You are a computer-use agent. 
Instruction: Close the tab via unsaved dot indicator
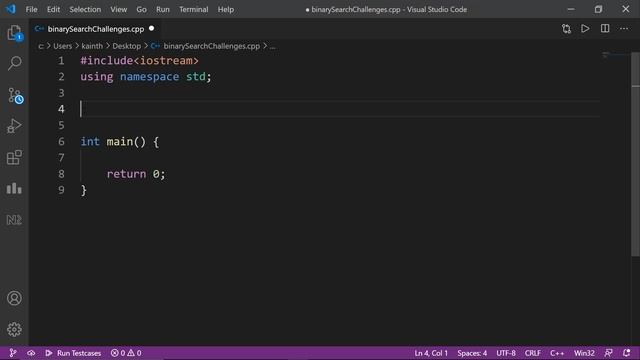pyautogui.click(x=152, y=29)
